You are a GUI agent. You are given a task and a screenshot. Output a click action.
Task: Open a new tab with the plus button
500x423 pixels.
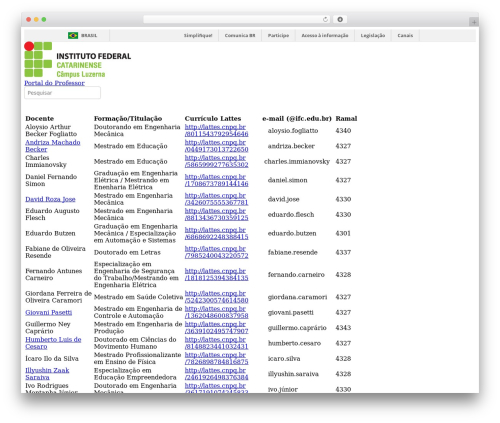click(x=474, y=22)
